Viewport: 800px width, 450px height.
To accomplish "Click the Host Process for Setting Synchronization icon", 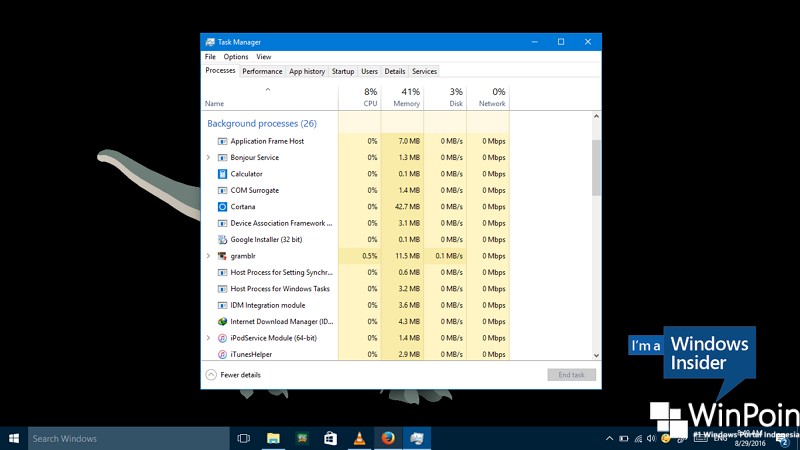I will (222, 272).
